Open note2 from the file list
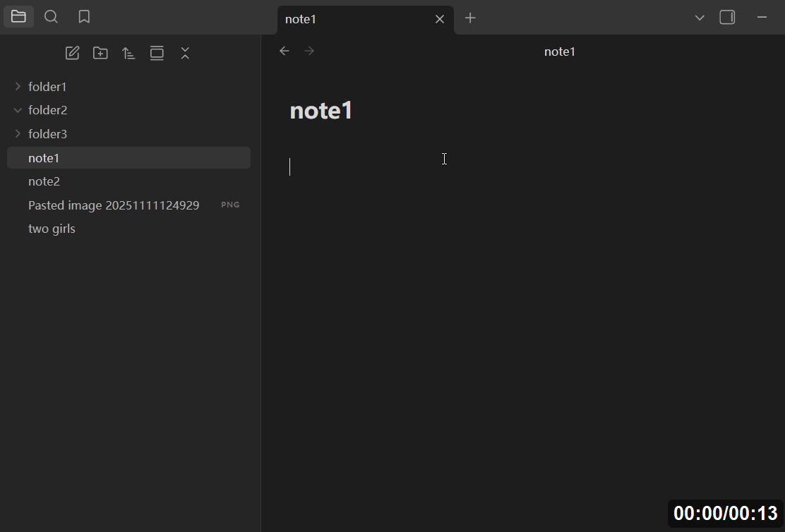 coord(44,181)
